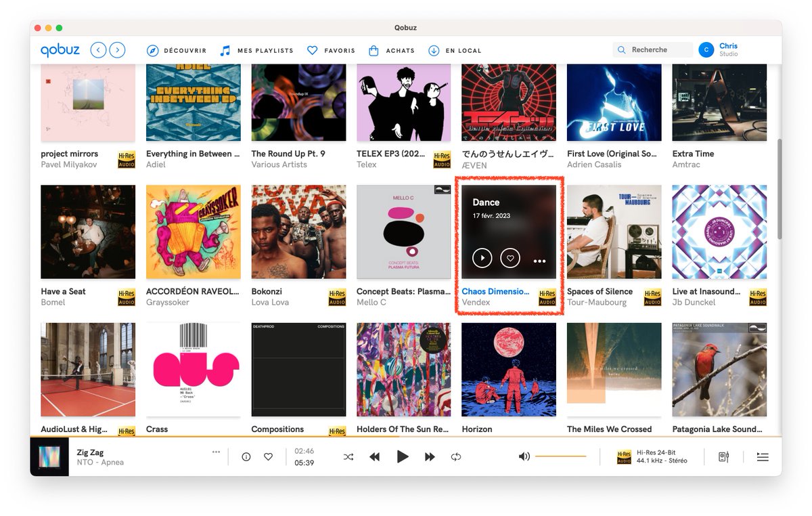Click the Recherche search field
This screenshot has width=812, height=516.
point(653,50)
